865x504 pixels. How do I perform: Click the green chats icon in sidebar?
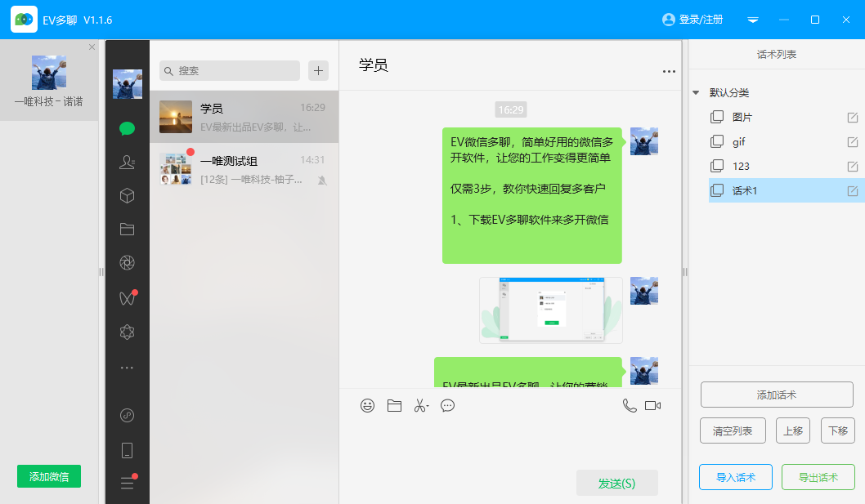coord(127,128)
